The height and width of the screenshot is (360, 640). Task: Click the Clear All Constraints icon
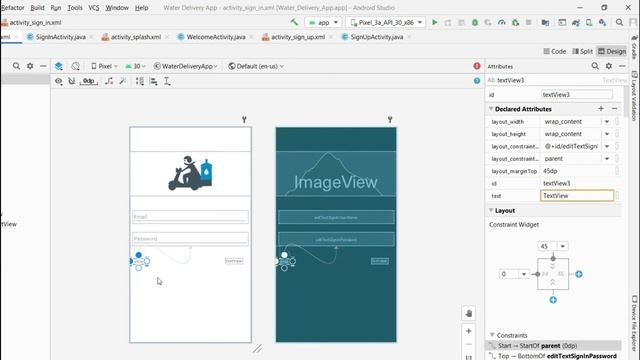(x=109, y=81)
